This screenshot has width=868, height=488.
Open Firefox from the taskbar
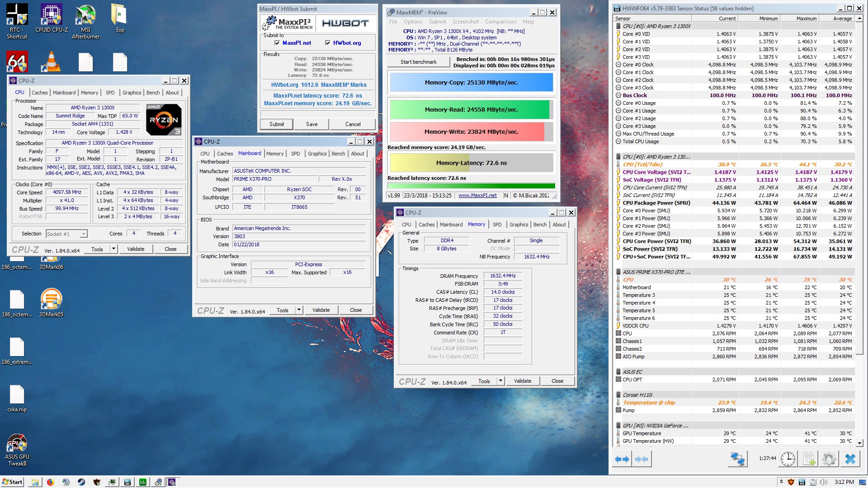click(x=50, y=482)
